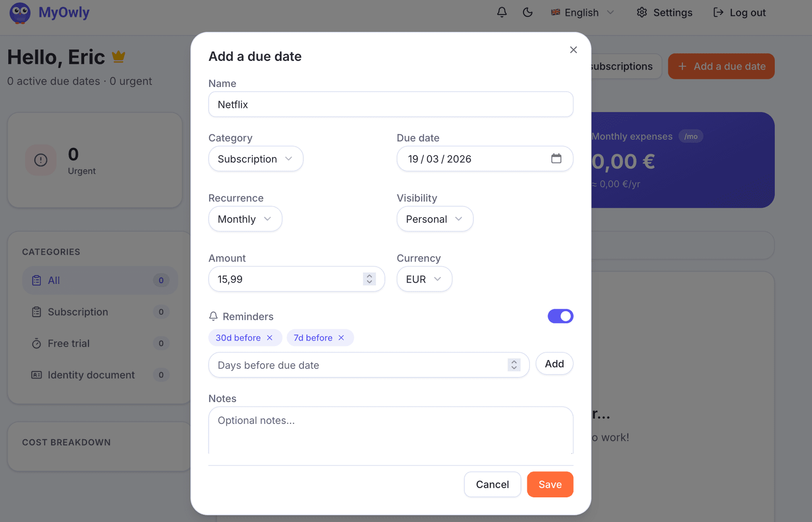Click Add reminder button

pos(554,364)
